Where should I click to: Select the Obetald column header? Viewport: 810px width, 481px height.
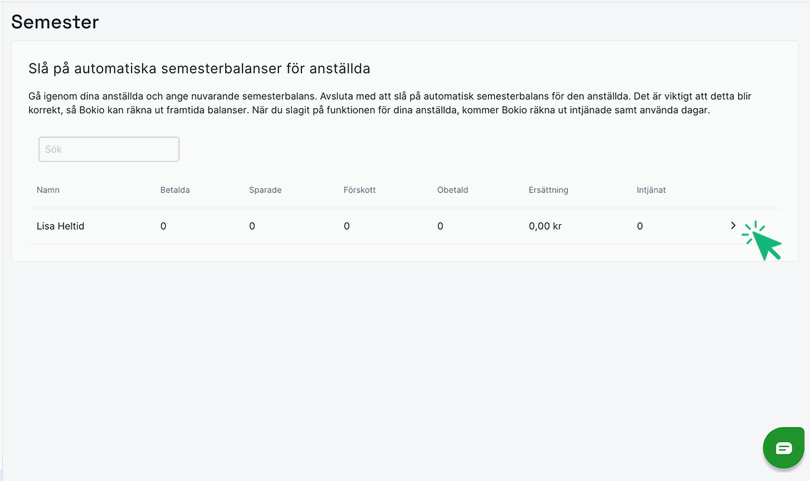pyautogui.click(x=453, y=190)
